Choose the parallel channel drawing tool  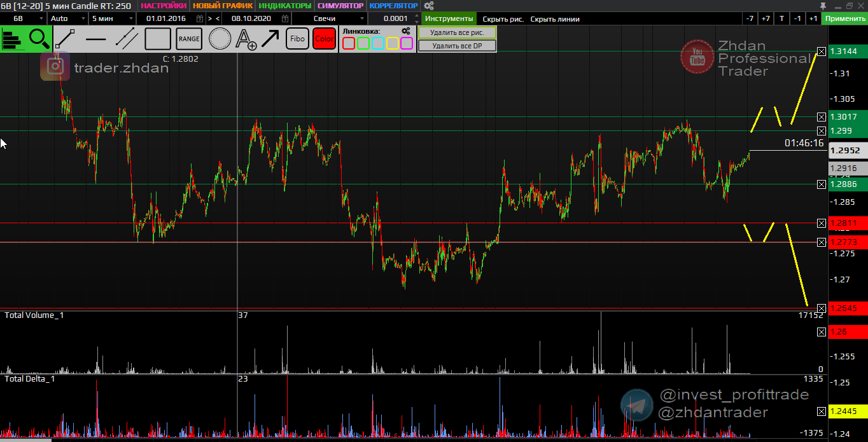point(127,39)
